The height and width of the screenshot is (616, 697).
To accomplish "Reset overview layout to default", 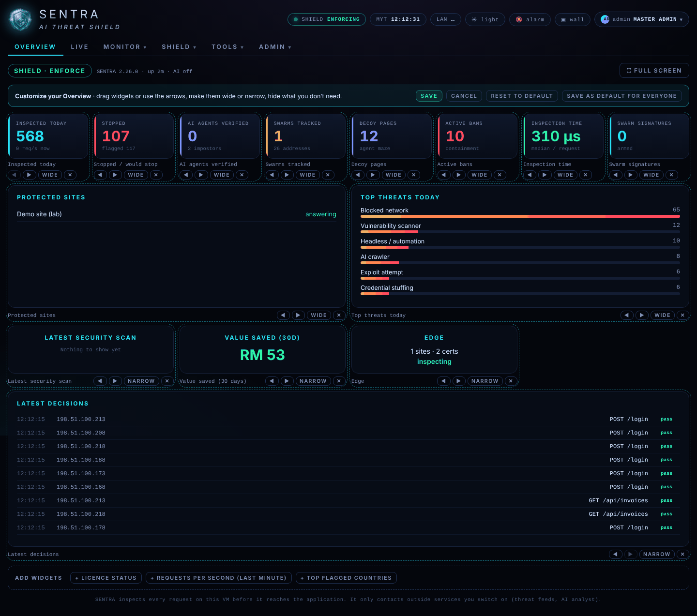I will coord(522,96).
